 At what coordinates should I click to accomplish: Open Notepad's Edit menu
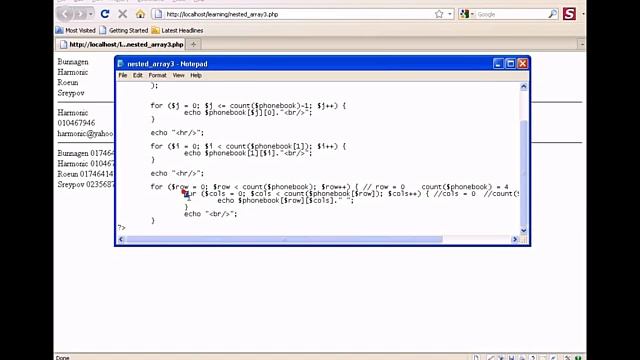pyautogui.click(x=138, y=76)
